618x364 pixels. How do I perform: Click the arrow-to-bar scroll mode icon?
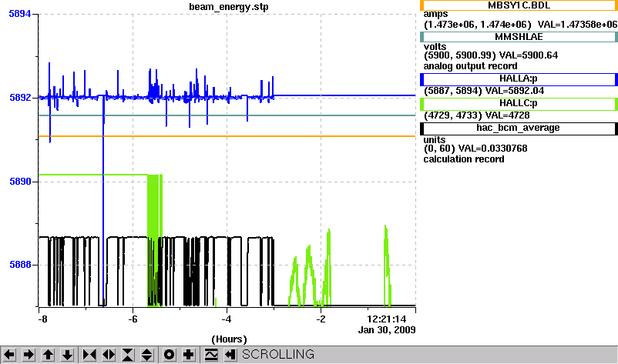pos(230,355)
